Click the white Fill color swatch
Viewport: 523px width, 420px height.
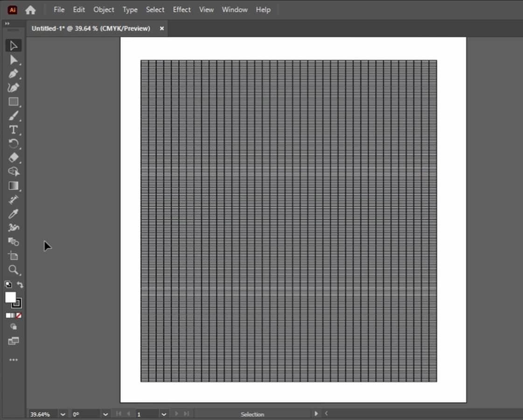pyautogui.click(x=10, y=297)
